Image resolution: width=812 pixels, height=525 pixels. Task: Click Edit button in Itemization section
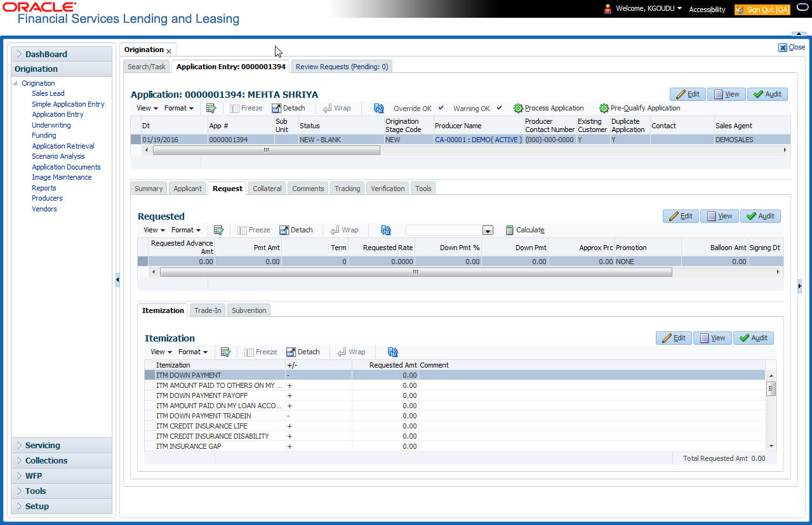(674, 338)
